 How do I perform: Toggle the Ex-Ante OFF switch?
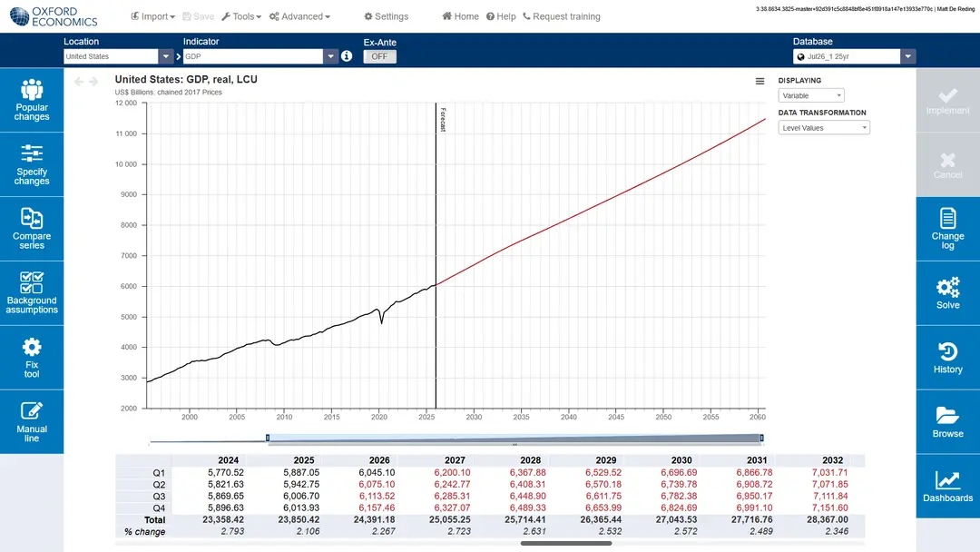point(379,56)
